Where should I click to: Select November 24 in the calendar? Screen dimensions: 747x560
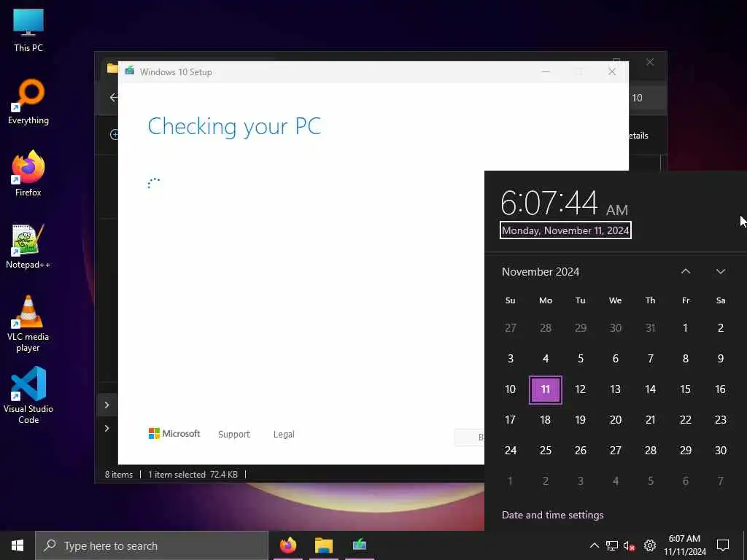[x=510, y=451]
